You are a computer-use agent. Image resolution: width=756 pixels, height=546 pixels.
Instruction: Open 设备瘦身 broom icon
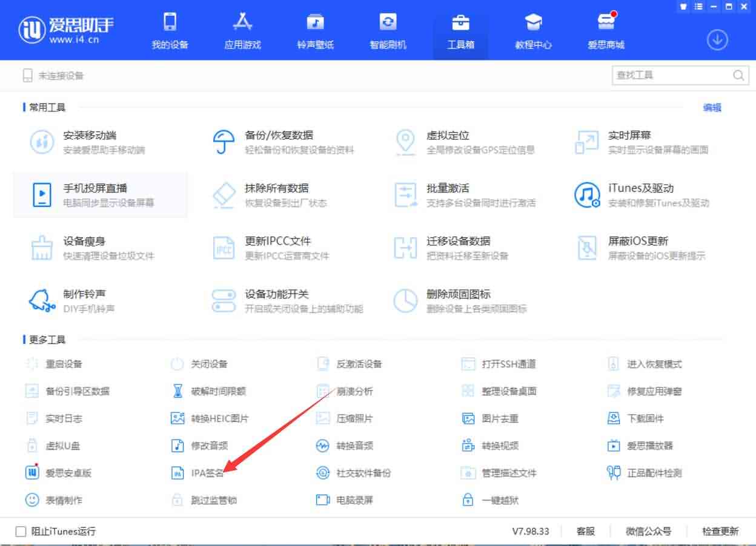[42, 248]
